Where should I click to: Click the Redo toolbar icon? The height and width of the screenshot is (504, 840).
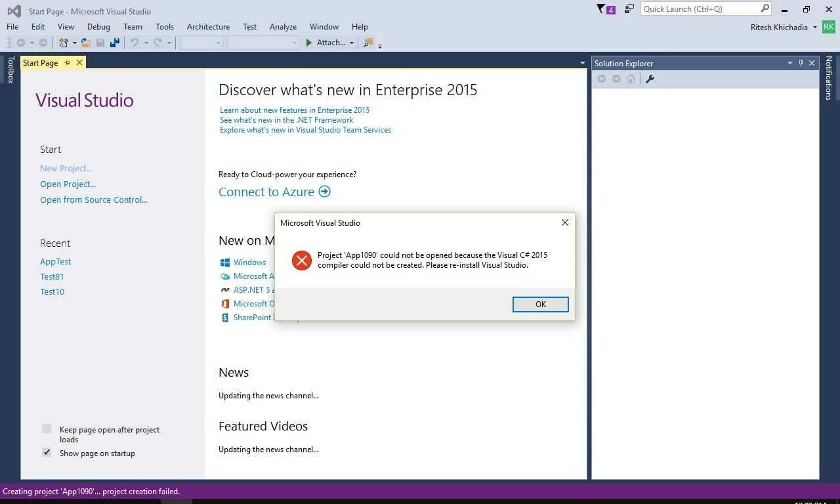tap(157, 43)
